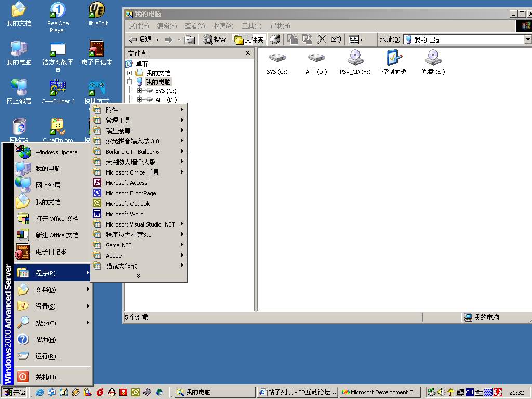Open RealOne Player desktop shortcut
The image size is (532, 399).
point(58,17)
